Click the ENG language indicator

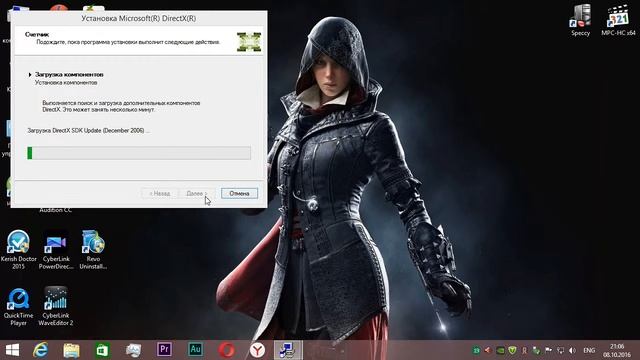(x=589, y=350)
